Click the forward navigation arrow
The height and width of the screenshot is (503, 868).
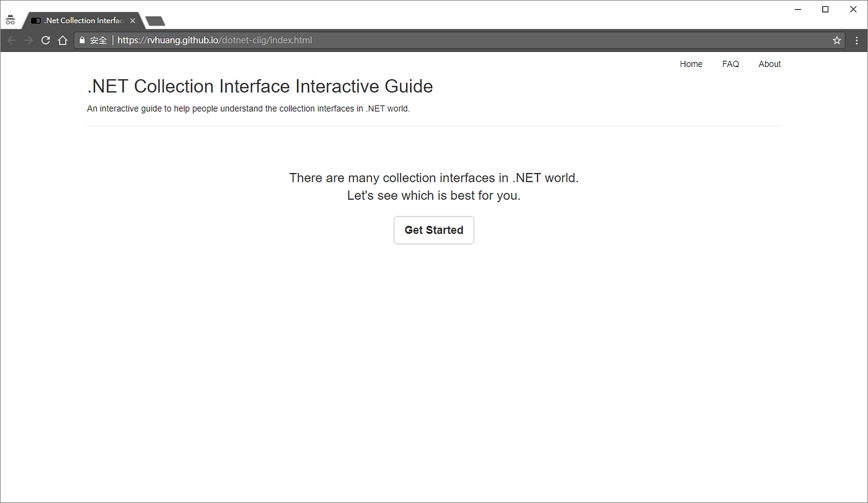pos(29,40)
